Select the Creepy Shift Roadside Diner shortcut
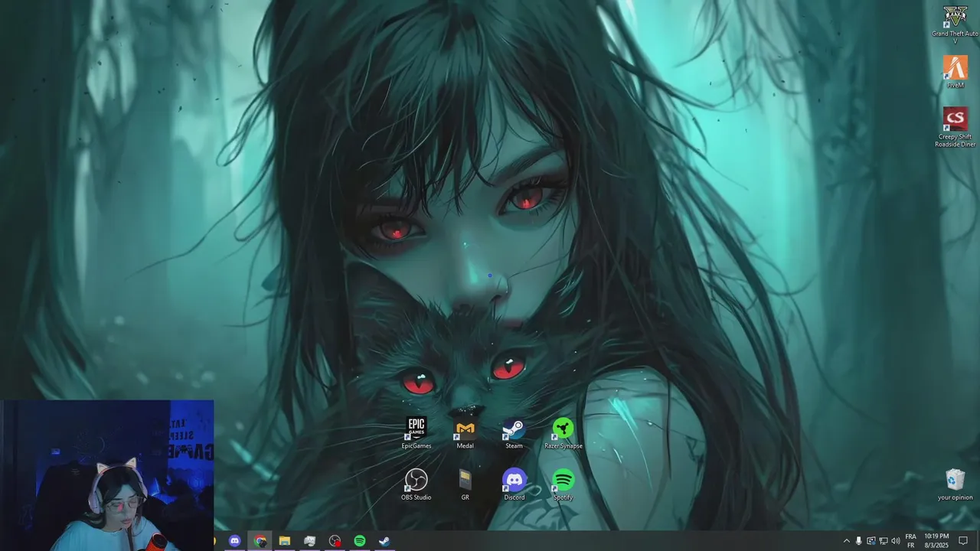This screenshot has width=980, height=551. click(x=955, y=127)
